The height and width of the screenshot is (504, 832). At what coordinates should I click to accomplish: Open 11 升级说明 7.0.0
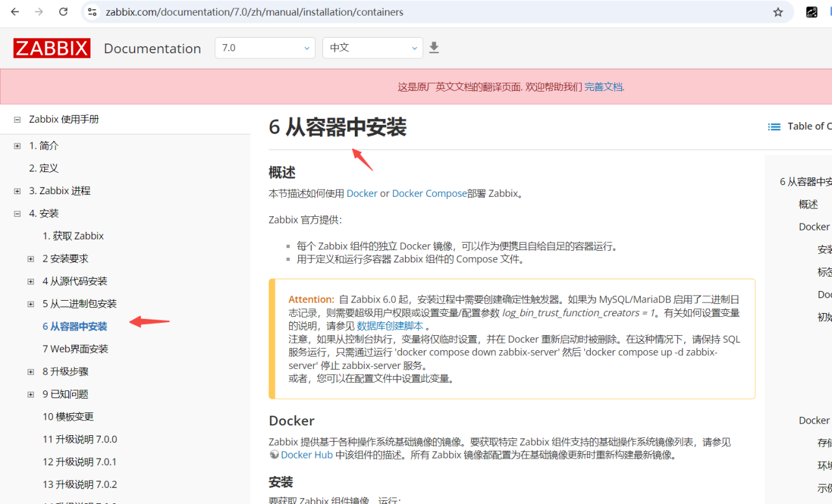coord(80,439)
